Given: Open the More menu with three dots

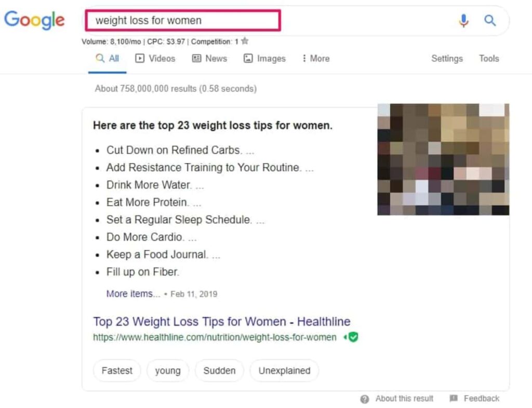Looking at the screenshot, I should [x=316, y=58].
